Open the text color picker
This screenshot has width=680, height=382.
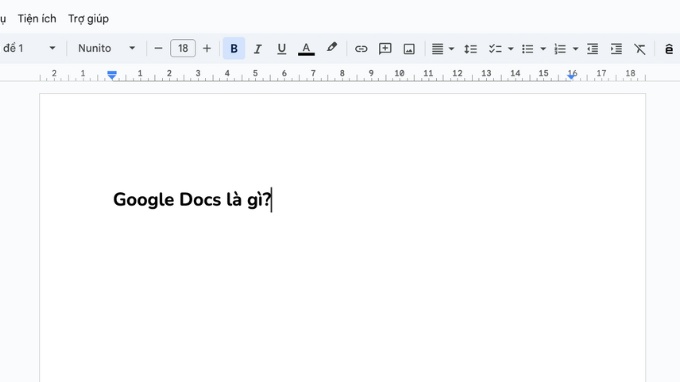pos(306,49)
